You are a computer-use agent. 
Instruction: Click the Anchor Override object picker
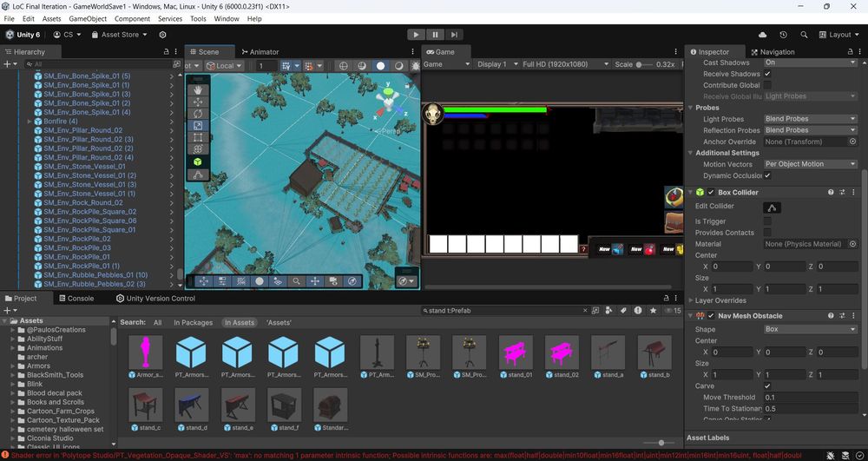click(x=852, y=142)
